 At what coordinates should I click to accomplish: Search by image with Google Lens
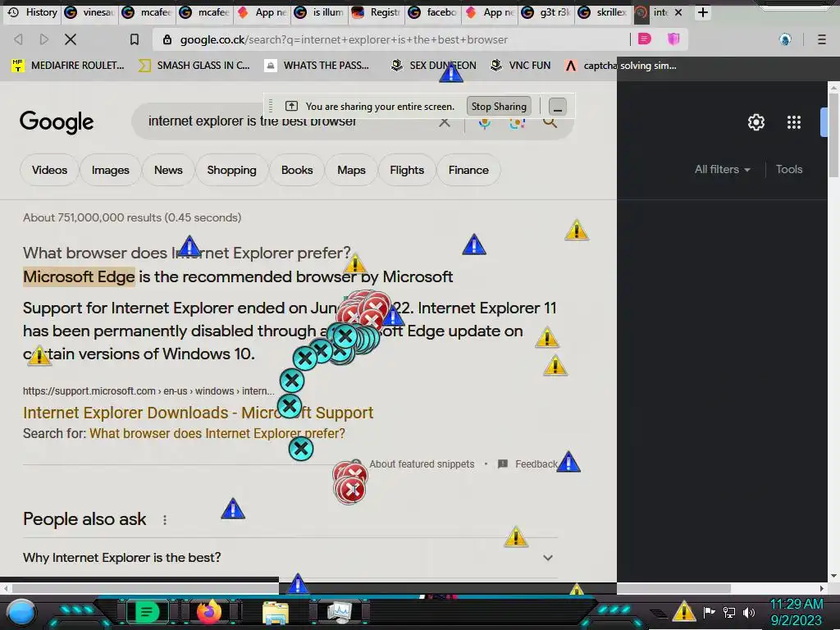click(517, 123)
